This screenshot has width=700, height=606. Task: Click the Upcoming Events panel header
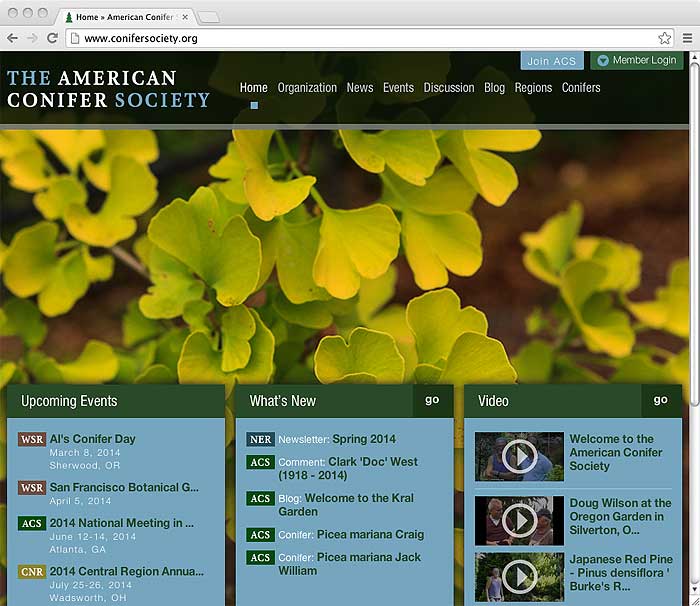click(116, 401)
